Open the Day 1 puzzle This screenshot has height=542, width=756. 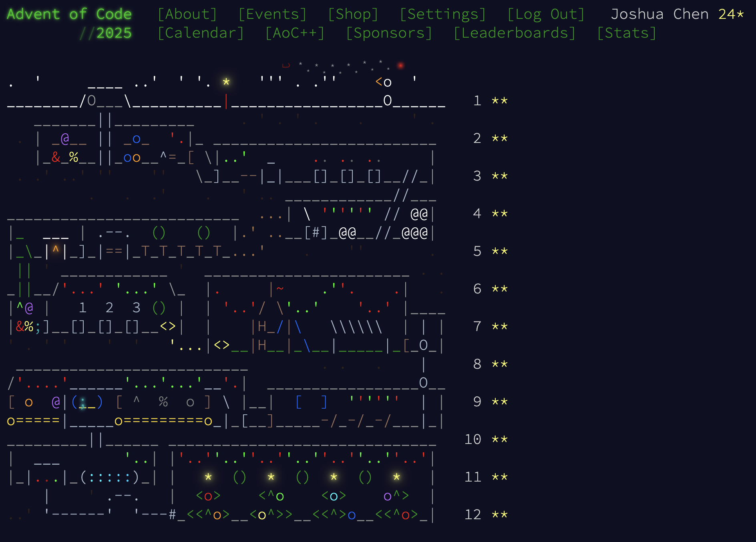point(477,101)
